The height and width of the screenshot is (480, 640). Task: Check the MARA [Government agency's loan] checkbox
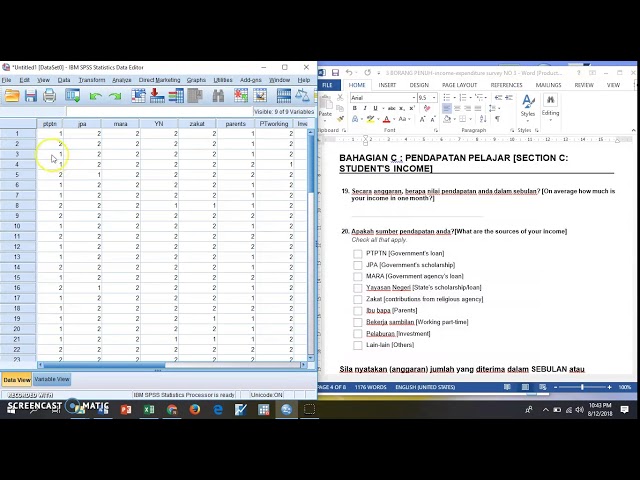(358, 276)
